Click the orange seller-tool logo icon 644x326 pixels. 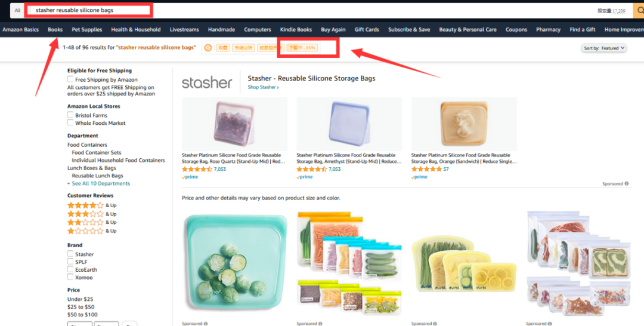pos(208,48)
